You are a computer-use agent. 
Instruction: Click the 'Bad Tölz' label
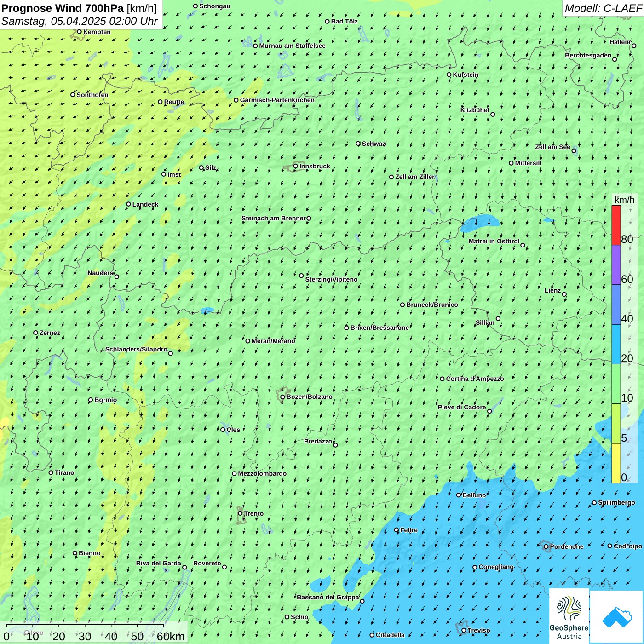click(344, 21)
